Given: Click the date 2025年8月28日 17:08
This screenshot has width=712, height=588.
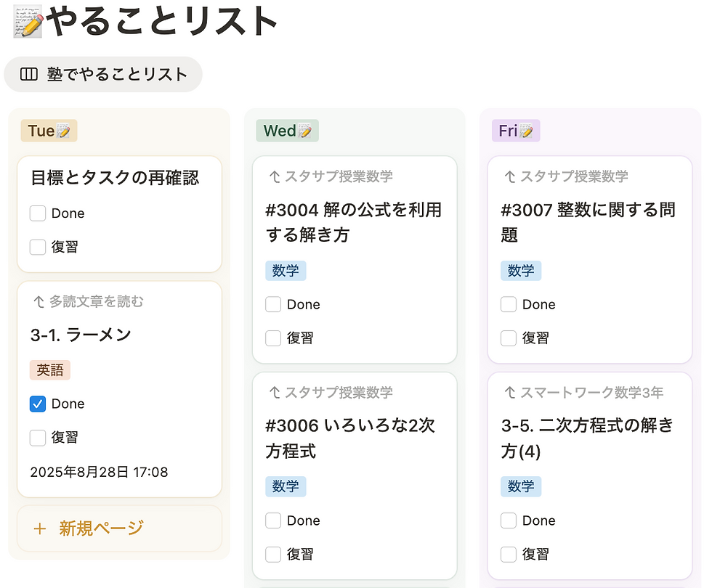Looking at the screenshot, I should (99, 473).
